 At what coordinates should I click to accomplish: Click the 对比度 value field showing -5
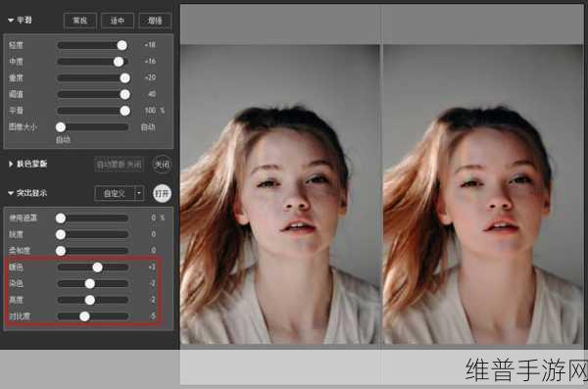click(153, 316)
